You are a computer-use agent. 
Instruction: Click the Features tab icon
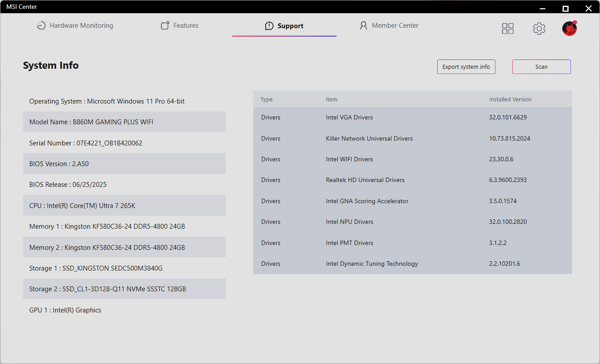point(165,26)
